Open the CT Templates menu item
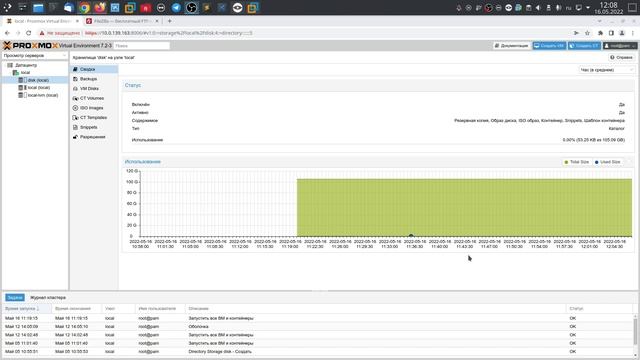 click(x=94, y=118)
